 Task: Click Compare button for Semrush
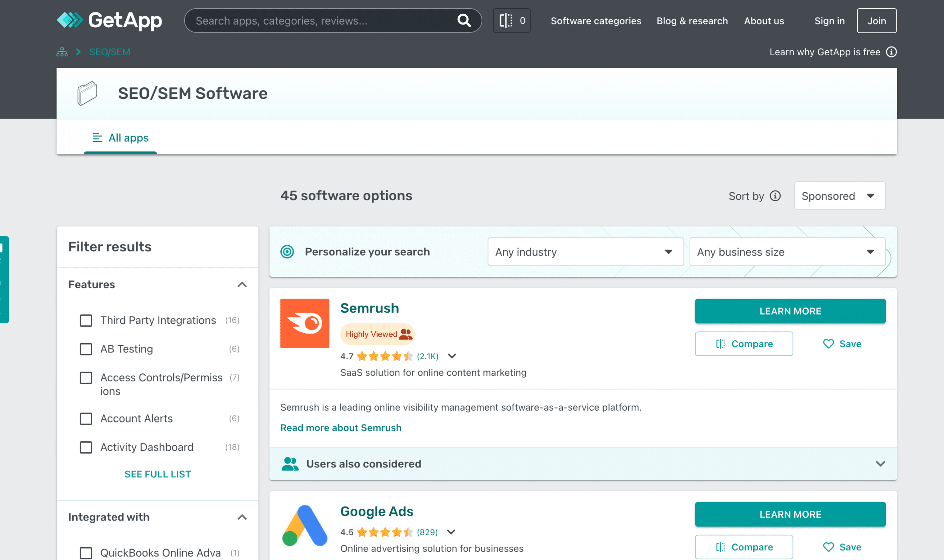pos(743,344)
